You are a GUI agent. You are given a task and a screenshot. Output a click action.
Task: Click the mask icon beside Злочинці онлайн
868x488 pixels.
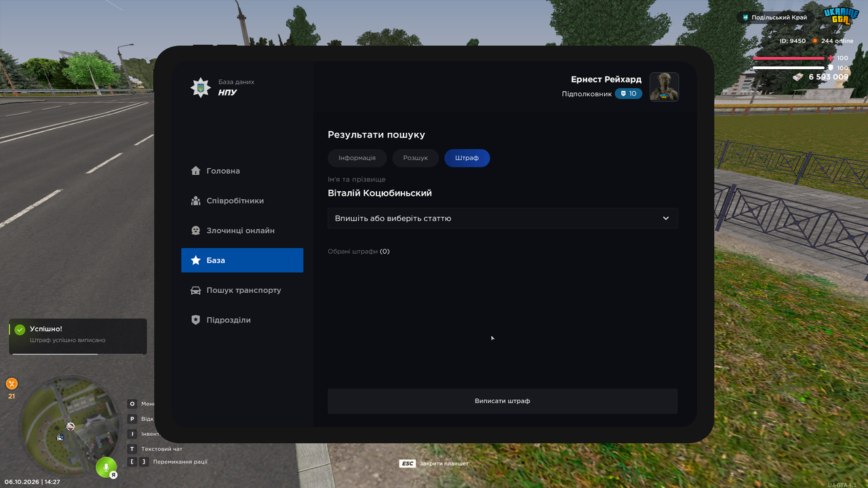click(196, 230)
